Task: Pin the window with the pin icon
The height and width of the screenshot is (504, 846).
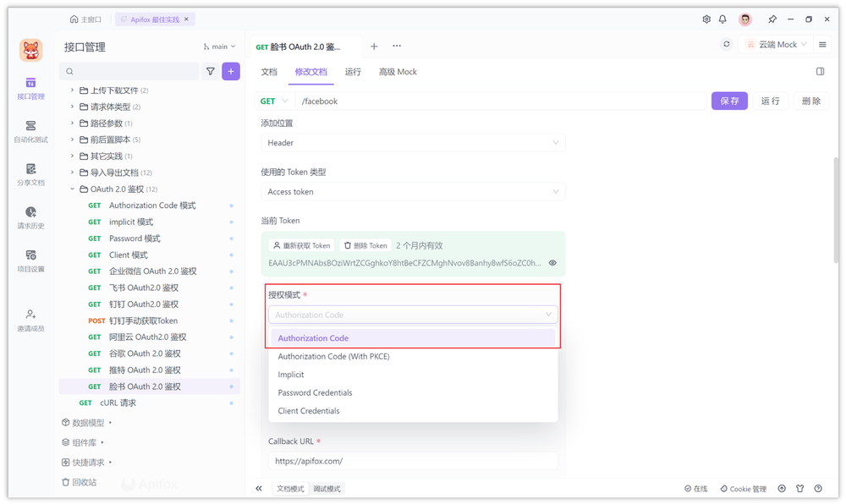Action: [772, 19]
